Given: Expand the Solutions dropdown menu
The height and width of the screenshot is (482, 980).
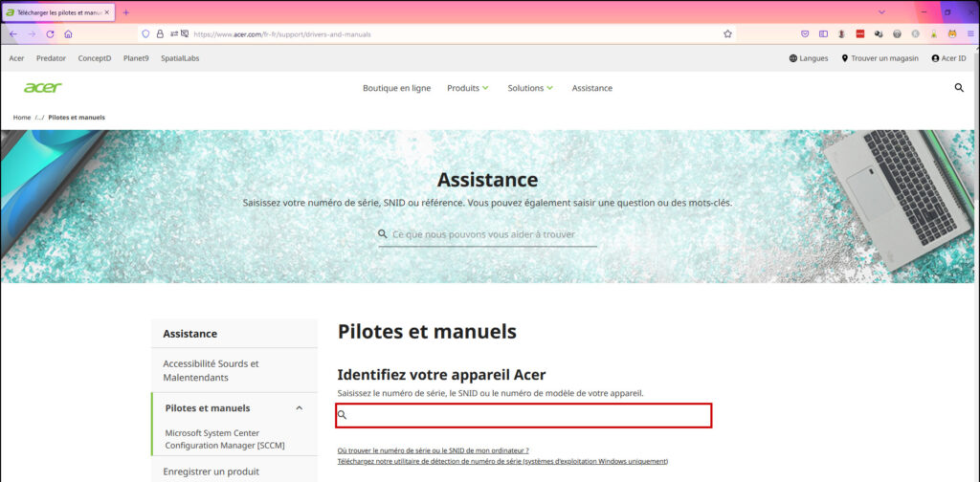Looking at the screenshot, I should [530, 88].
